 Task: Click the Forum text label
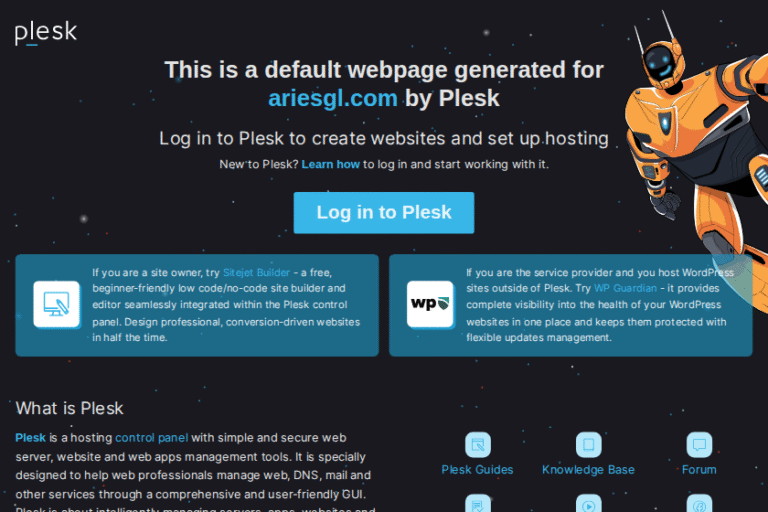click(699, 470)
